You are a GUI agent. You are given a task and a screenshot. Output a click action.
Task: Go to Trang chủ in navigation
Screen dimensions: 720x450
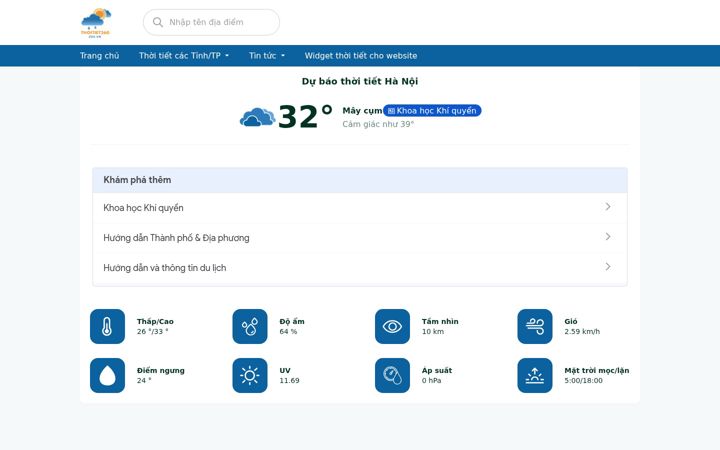[100, 56]
